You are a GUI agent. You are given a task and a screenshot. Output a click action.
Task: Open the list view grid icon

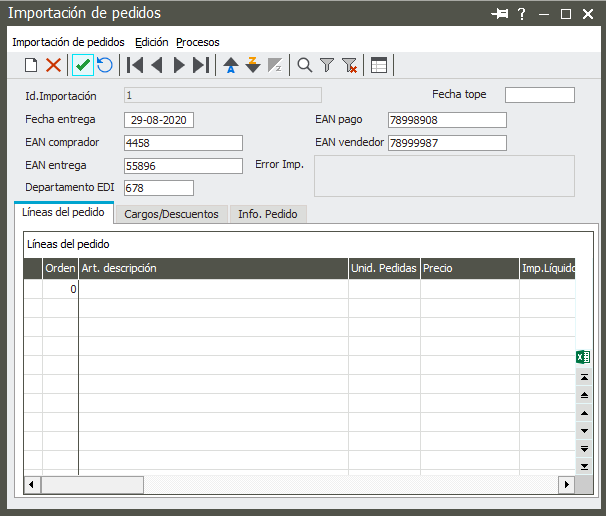point(379,65)
